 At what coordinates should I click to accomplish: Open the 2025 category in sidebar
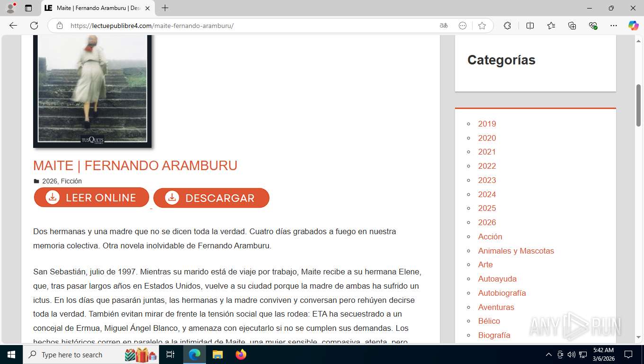tap(487, 208)
